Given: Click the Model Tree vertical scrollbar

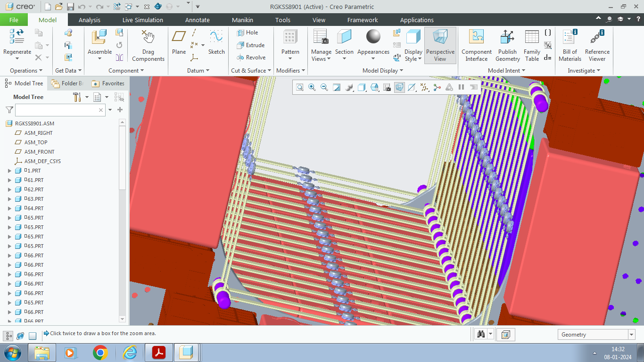Looking at the screenshot, I should (x=123, y=221).
